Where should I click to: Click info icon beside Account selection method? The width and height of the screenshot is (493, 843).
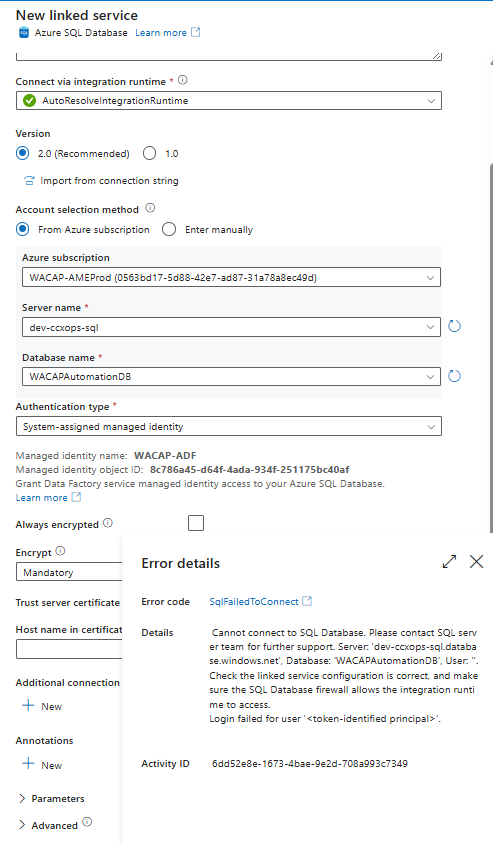pos(151,208)
